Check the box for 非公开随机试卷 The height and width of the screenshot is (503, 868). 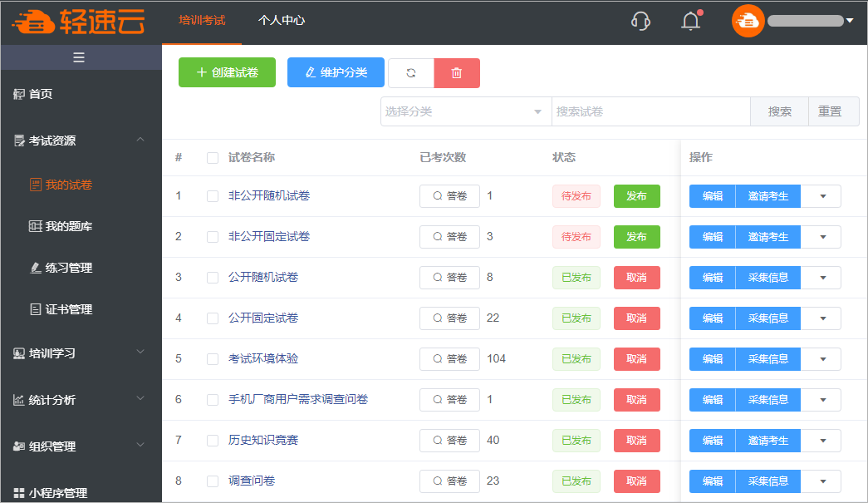(213, 196)
